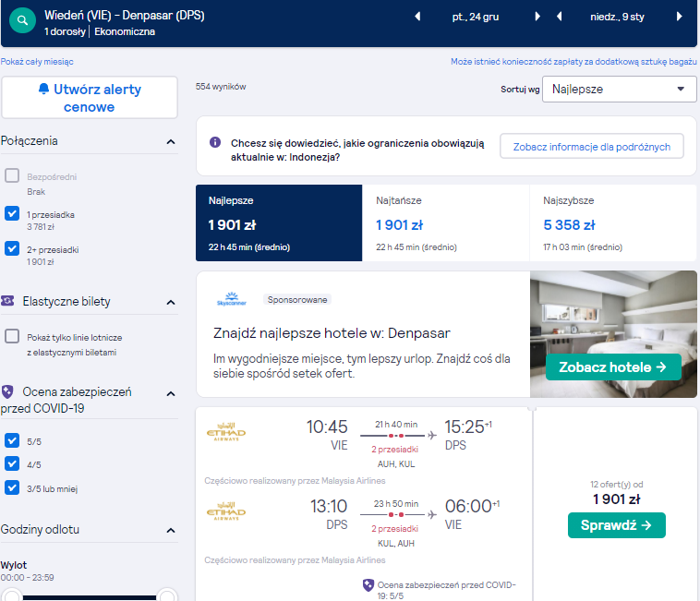Click the niedz., 9 sty return date

click(617, 17)
